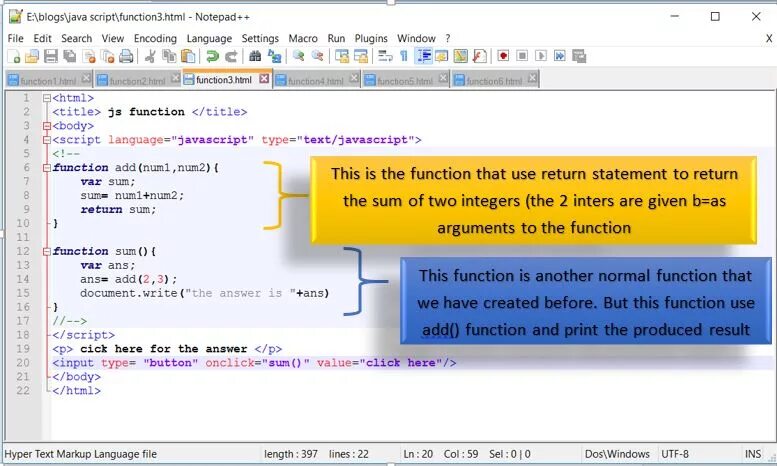Screen dimensions: 777x466
Task: Close the function3.html tab with red X
Action: (265, 79)
